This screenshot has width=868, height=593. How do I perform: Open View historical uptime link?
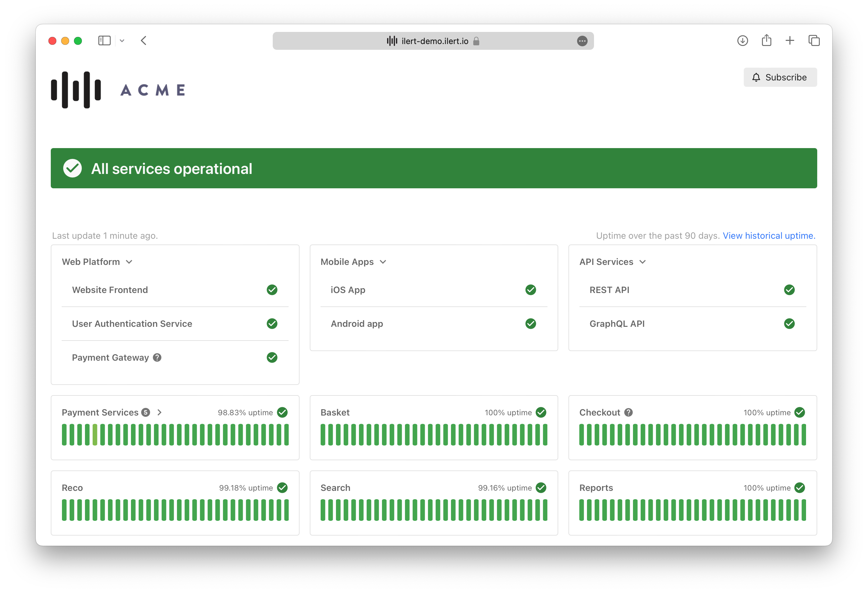pyautogui.click(x=769, y=236)
